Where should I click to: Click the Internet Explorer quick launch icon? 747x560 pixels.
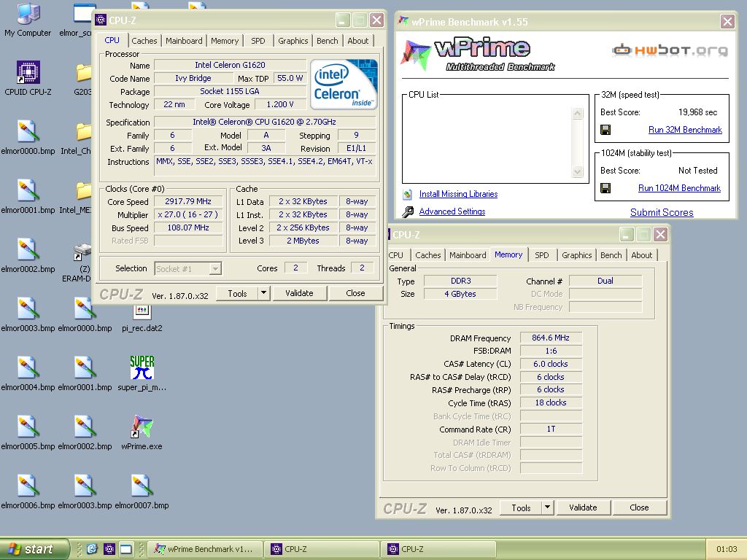[92, 549]
